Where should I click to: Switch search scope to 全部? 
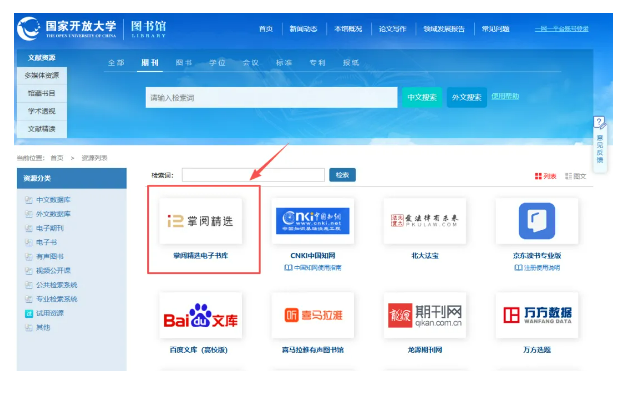click(116, 63)
